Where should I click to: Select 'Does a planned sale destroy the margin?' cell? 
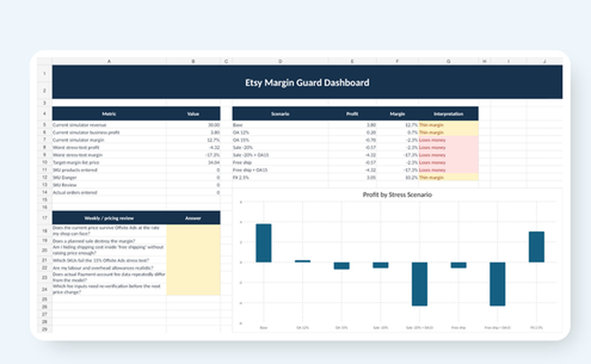tap(109, 241)
